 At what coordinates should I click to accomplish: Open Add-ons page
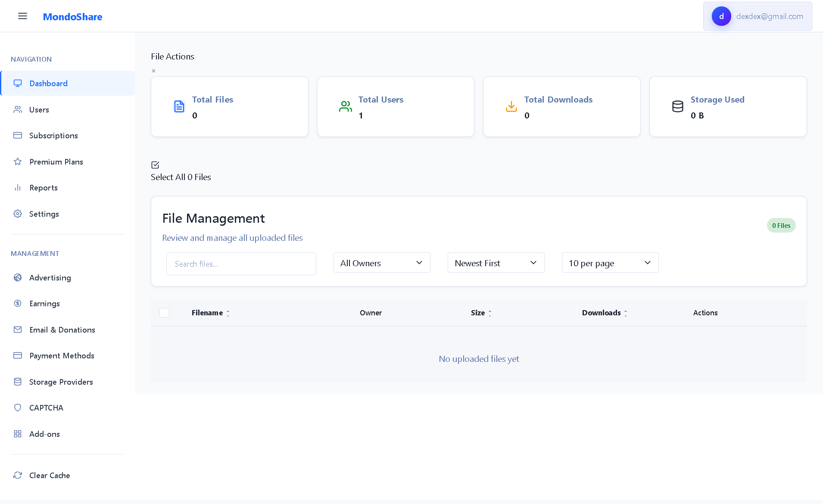(x=68, y=434)
